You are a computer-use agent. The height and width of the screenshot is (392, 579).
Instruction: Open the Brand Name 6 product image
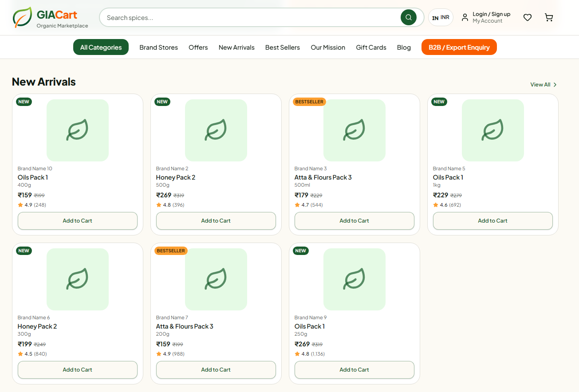pyautogui.click(x=78, y=279)
